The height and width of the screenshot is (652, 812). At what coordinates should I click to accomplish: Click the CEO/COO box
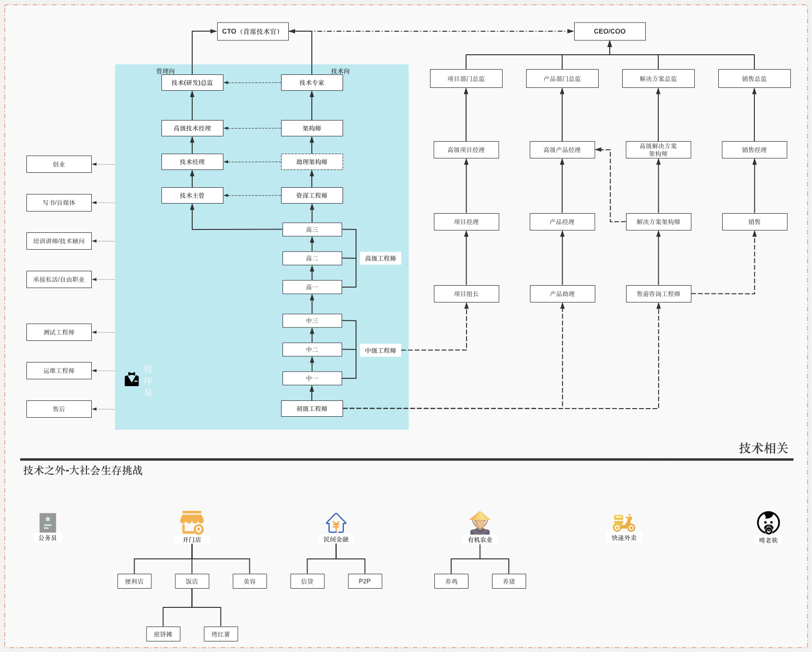pos(610,31)
